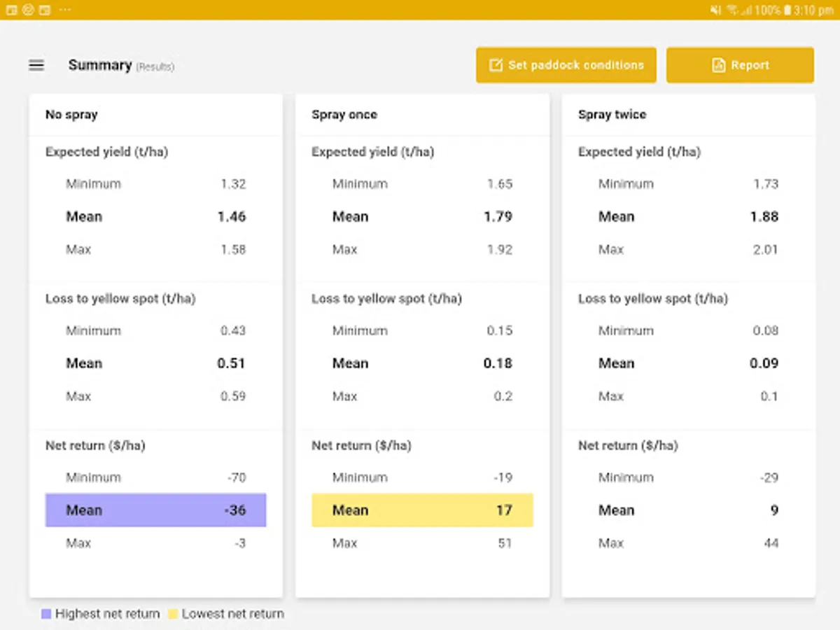840x630 pixels.
Task: Click the purple Highest net return legend swatch
Action: (x=46, y=614)
